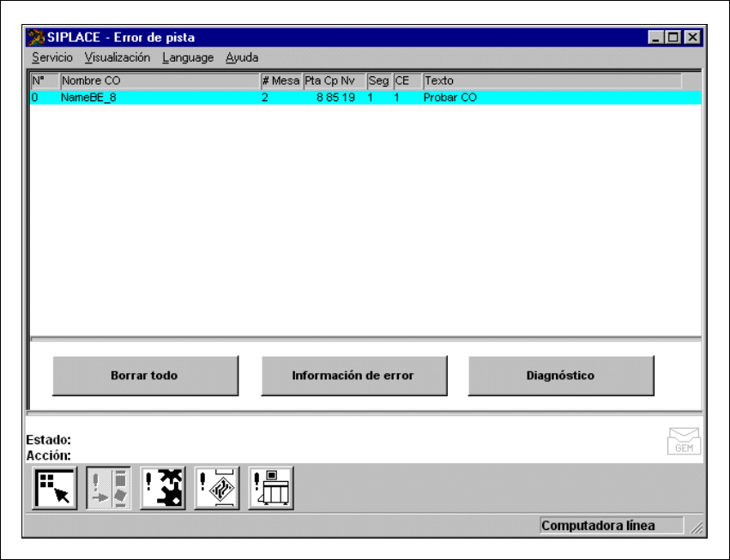Maximize the SIPLACE window
Screen dimensions: 730x560
(x=673, y=37)
